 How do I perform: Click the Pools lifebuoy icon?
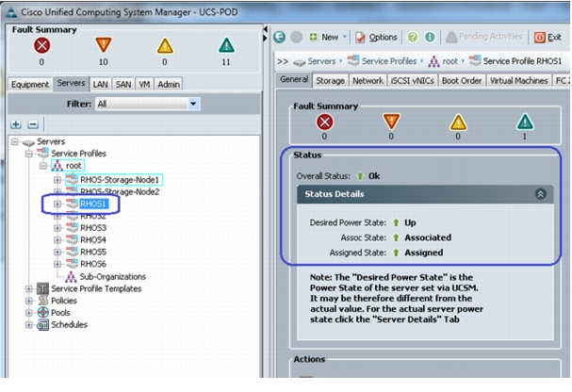(x=42, y=313)
